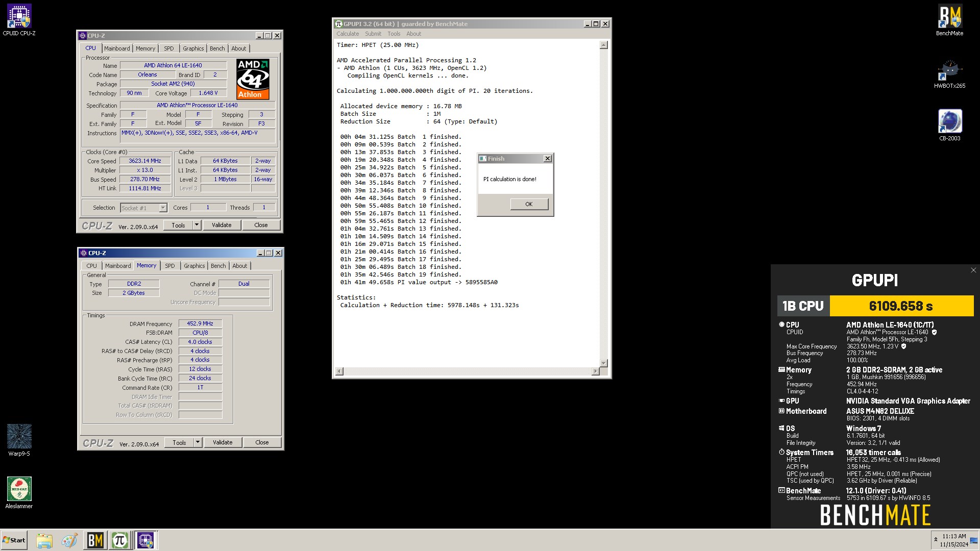
Task: Click the CPU section icon in BenchMate panel
Action: click(x=781, y=324)
